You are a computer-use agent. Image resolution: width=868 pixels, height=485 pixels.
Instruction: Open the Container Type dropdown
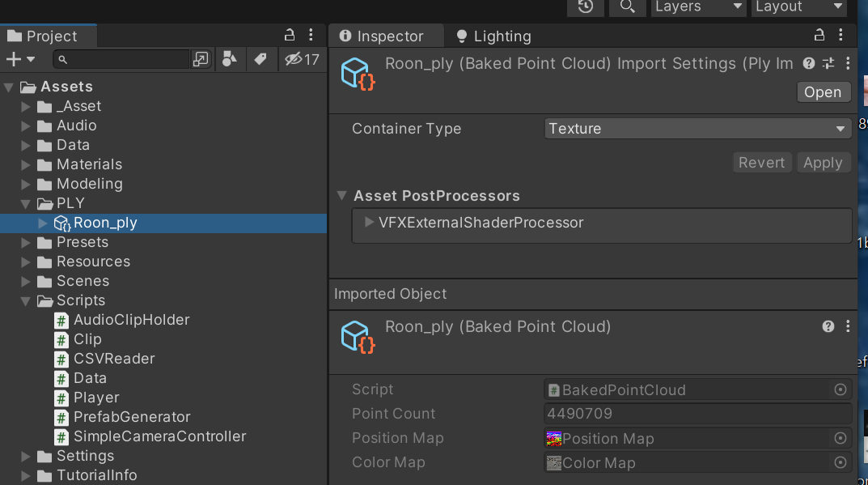click(x=697, y=129)
